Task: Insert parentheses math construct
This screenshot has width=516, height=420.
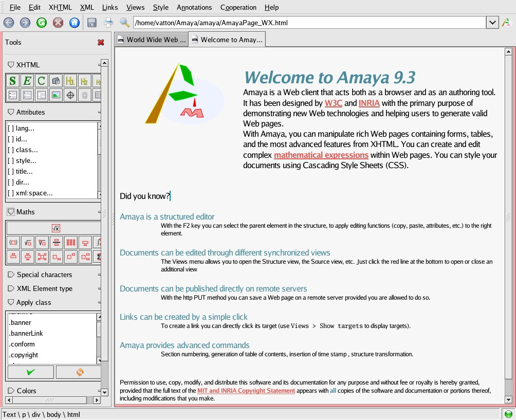Action: click(x=13, y=243)
